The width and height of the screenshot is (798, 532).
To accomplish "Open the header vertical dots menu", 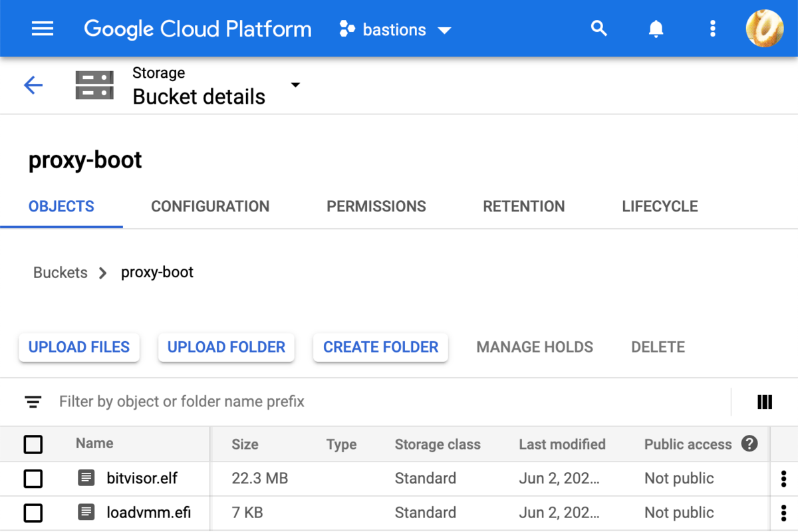I will pyautogui.click(x=713, y=29).
